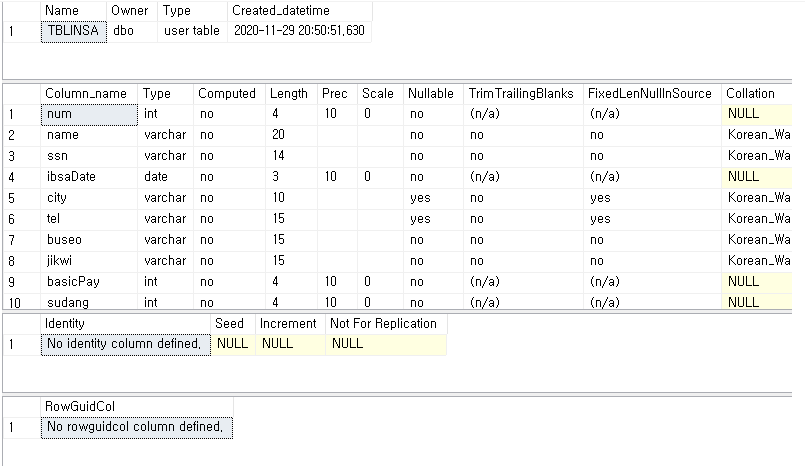Select 'No rowguidcol column defined.' cell
805x466 pixels.
click(x=137, y=428)
